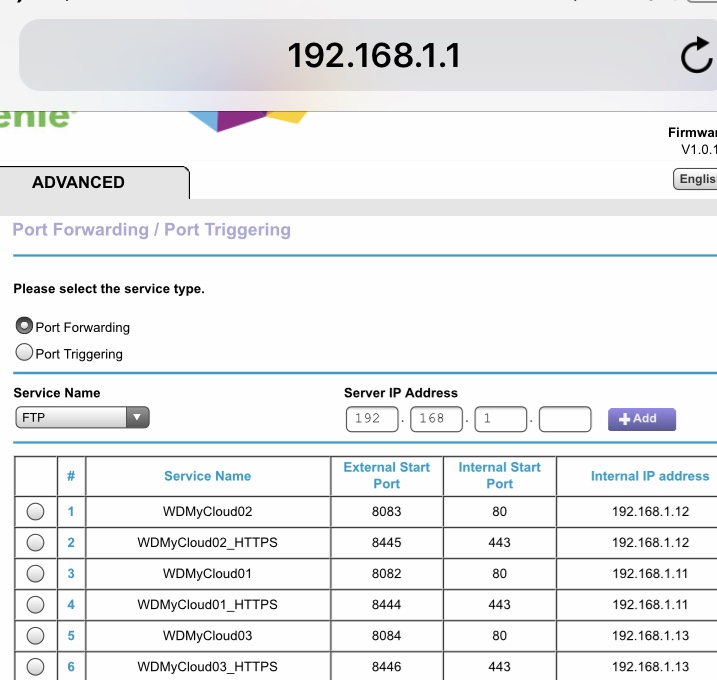
Task: Open the English language dropdown
Action: (695, 179)
